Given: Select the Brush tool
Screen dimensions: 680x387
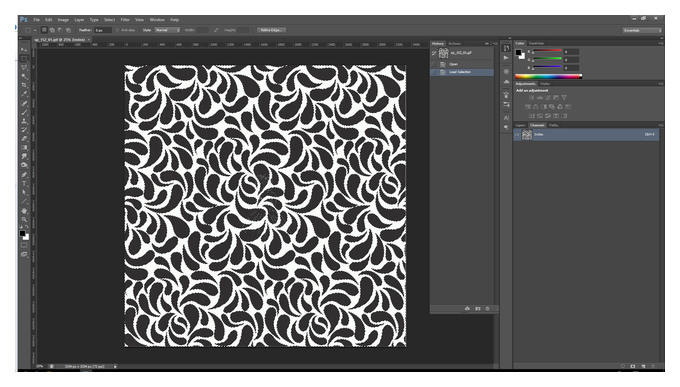Looking at the screenshot, I should (x=24, y=112).
